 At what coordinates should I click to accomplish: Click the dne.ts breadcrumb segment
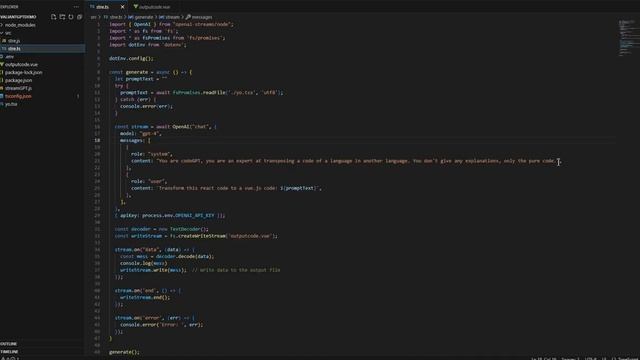[x=113, y=17]
